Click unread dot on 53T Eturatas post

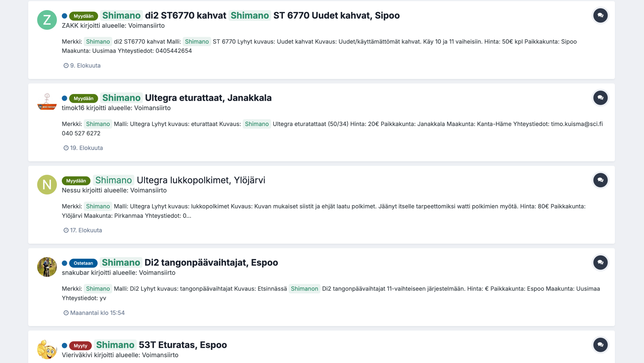pos(65,346)
